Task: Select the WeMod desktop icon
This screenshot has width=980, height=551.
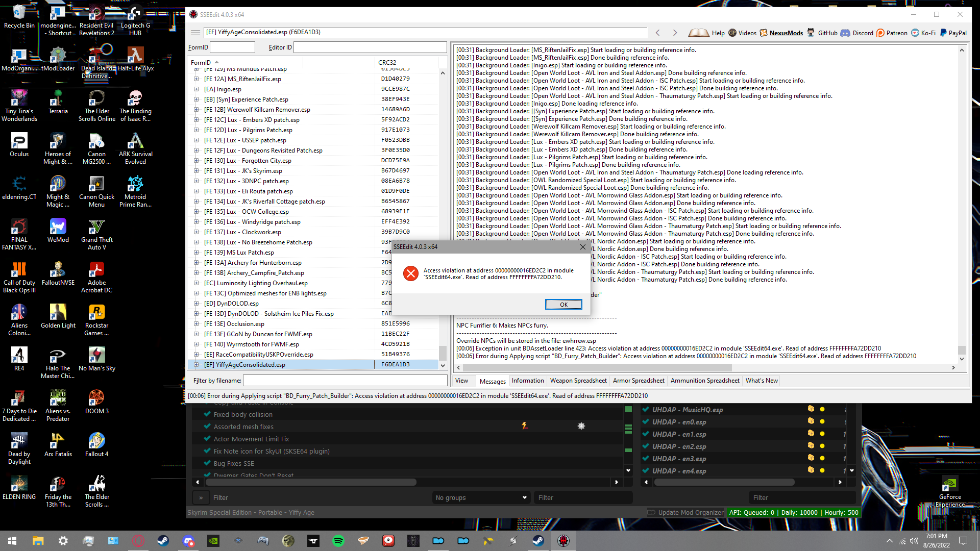Action: tap(58, 231)
